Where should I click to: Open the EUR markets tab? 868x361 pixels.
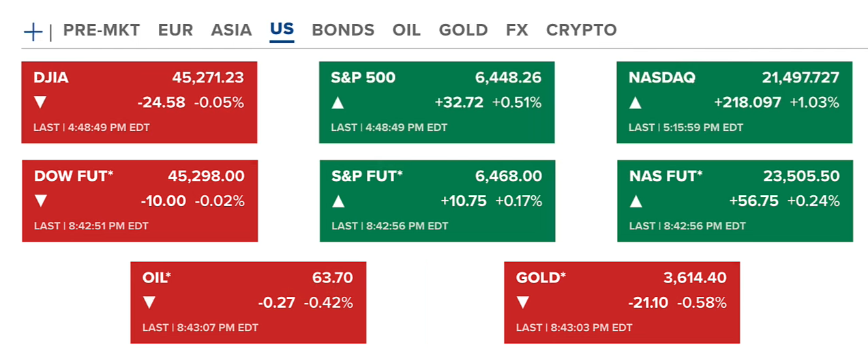(175, 30)
